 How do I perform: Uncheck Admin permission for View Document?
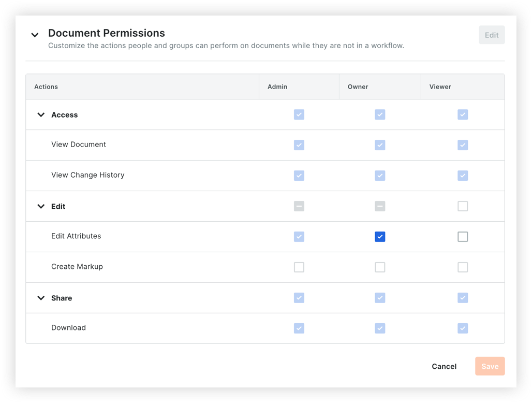(299, 145)
